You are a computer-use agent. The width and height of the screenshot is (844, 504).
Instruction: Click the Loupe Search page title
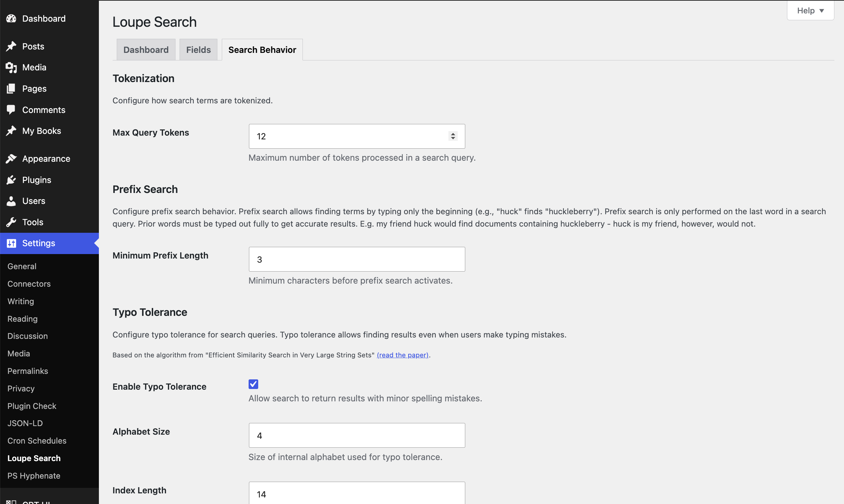point(155,22)
